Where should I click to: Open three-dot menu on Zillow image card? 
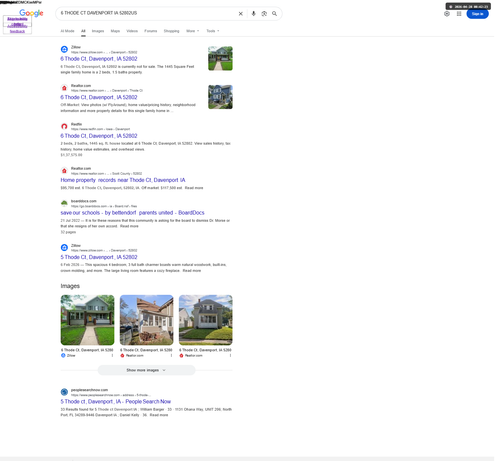coord(112,356)
